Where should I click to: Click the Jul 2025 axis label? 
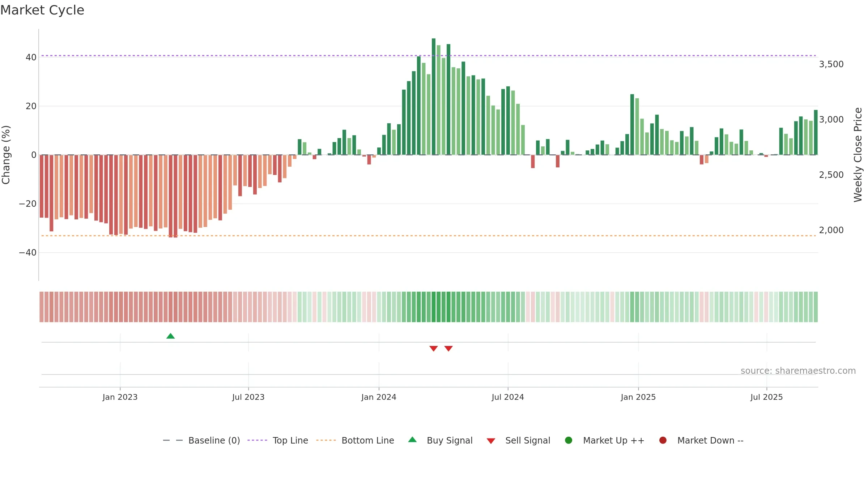[x=767, y=397]
